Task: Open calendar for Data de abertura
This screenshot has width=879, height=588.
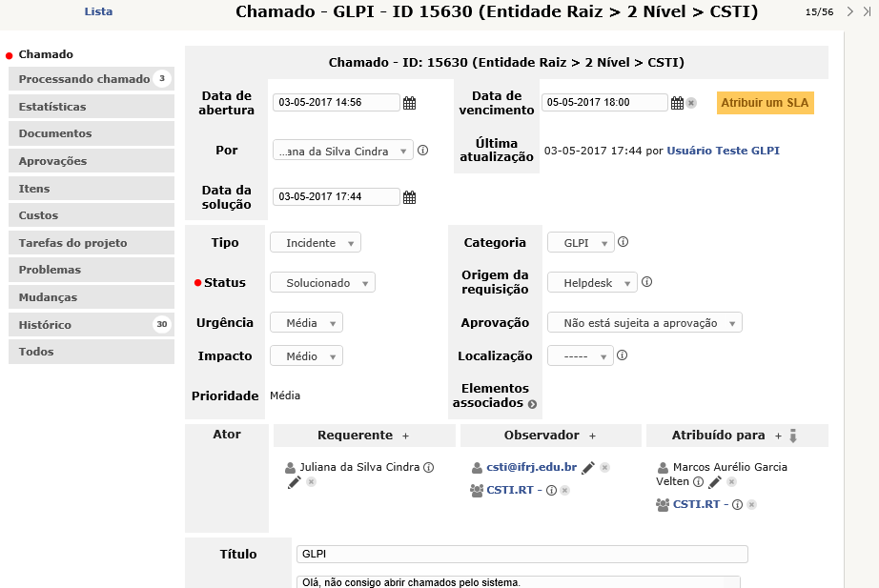Action: pyautogui.click(x=409, y=103)
